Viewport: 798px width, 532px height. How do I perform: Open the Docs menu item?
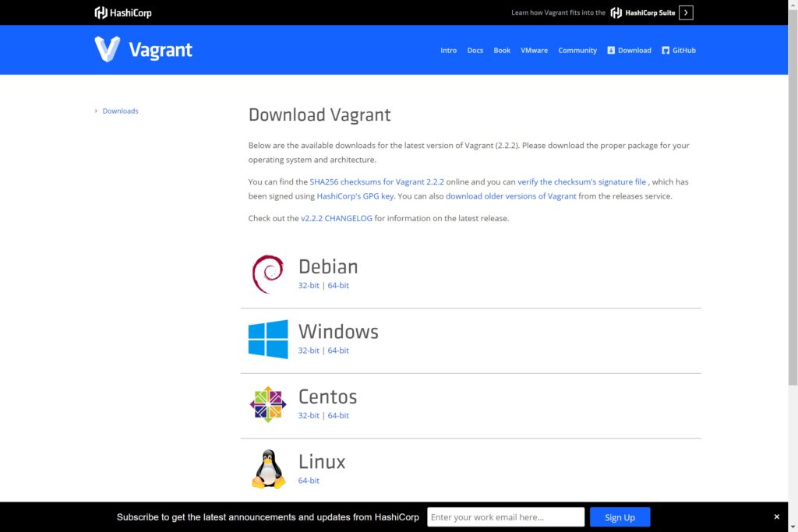pyautogui.click(x=475, y=51)
